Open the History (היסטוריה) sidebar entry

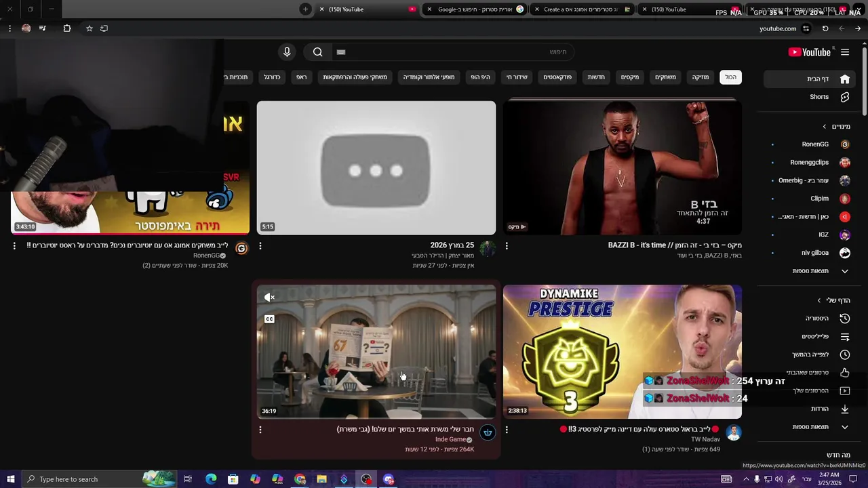810,319
